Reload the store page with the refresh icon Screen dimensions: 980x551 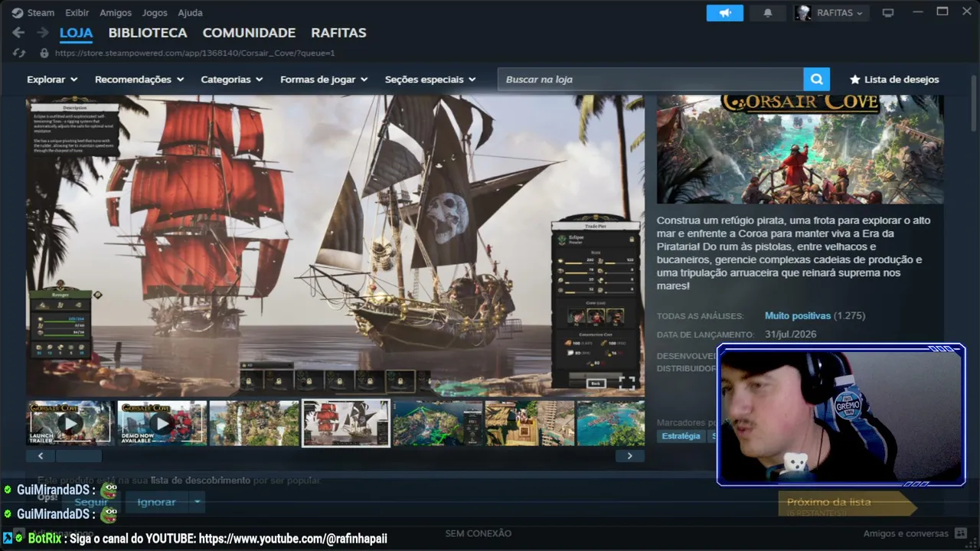click(x=18, y=53)
